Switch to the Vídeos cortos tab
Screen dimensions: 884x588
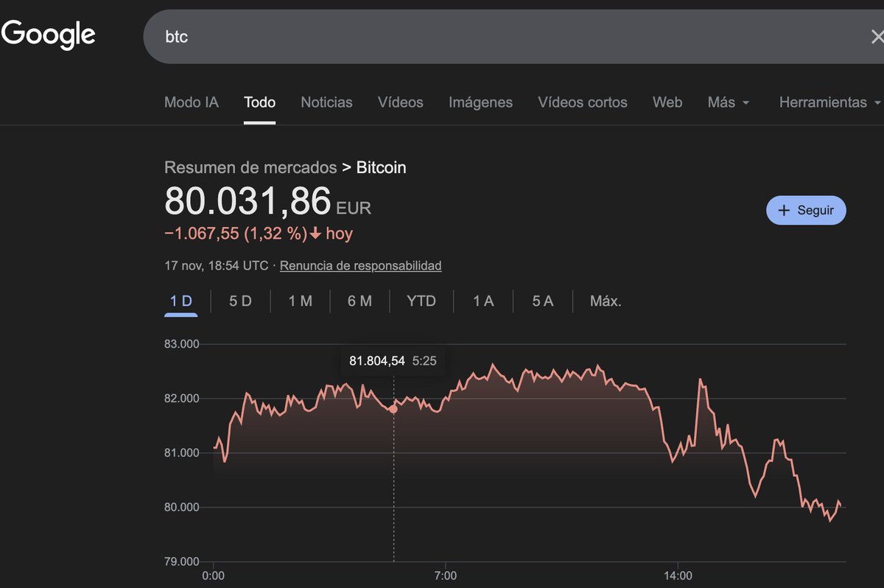coord(583,102)
